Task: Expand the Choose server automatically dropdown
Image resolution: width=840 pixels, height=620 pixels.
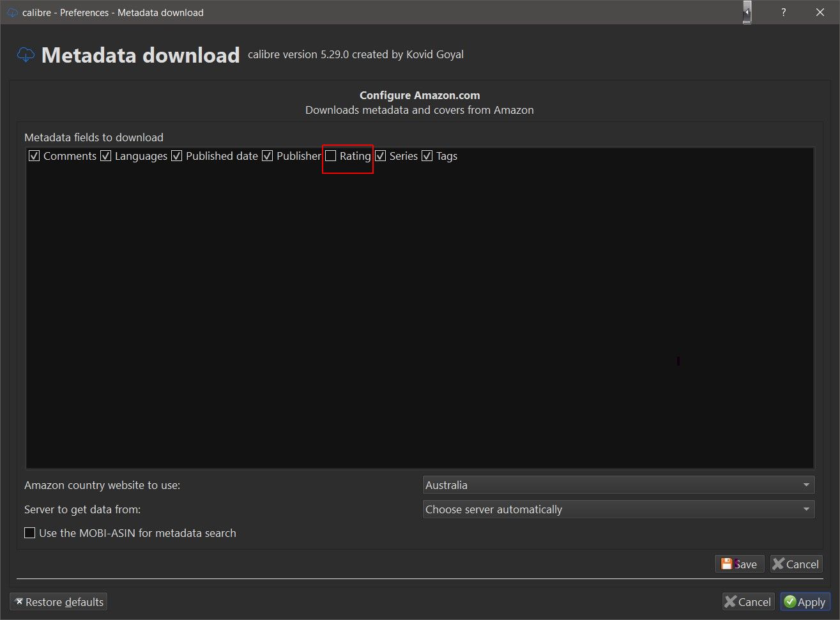Action: pyautogui.click(x=618, y=509)
